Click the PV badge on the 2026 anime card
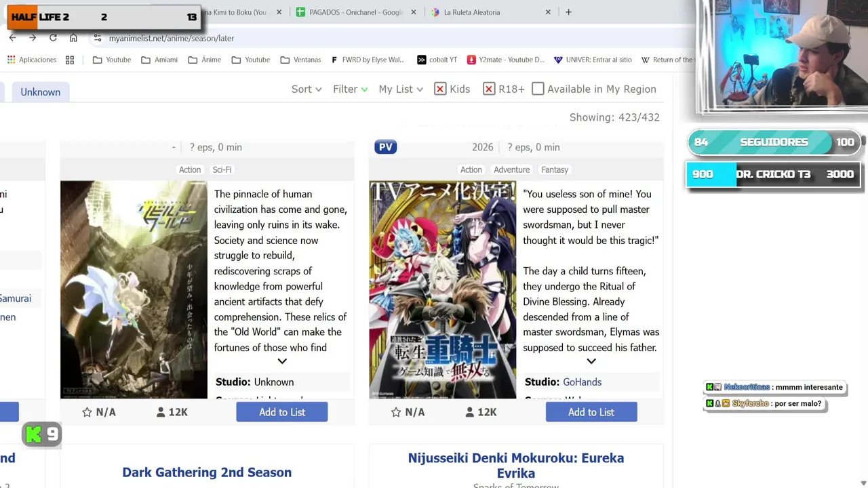Screen dimensions: 868x488 pyautogui.click(x=385, y=147)
